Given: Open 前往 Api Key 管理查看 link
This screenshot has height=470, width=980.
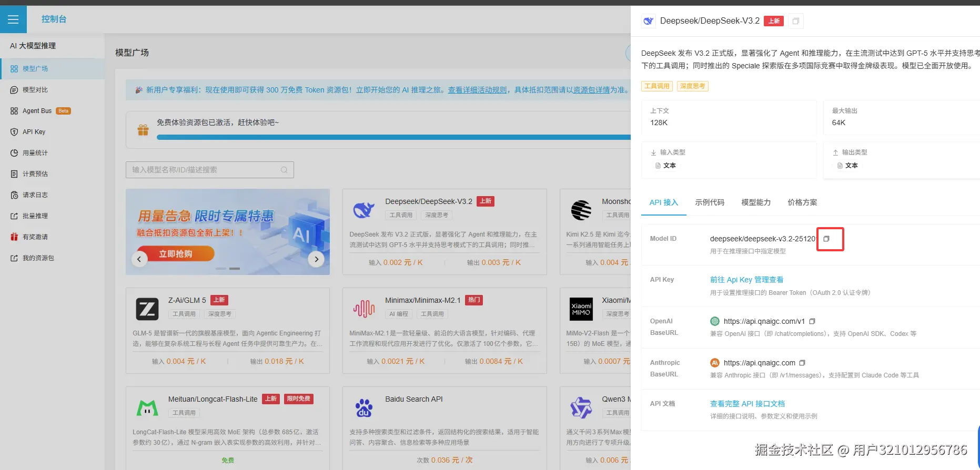Looking at the screenshot, I should point(746,280).
